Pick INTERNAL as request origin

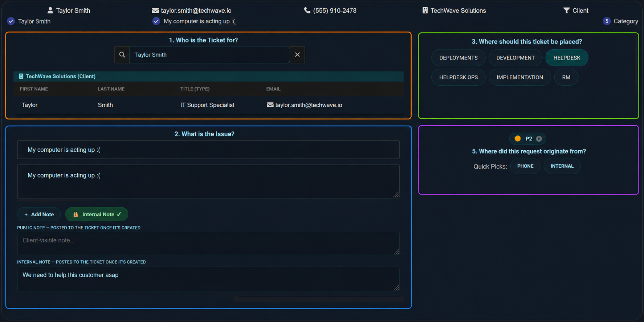tap(562, 166)
